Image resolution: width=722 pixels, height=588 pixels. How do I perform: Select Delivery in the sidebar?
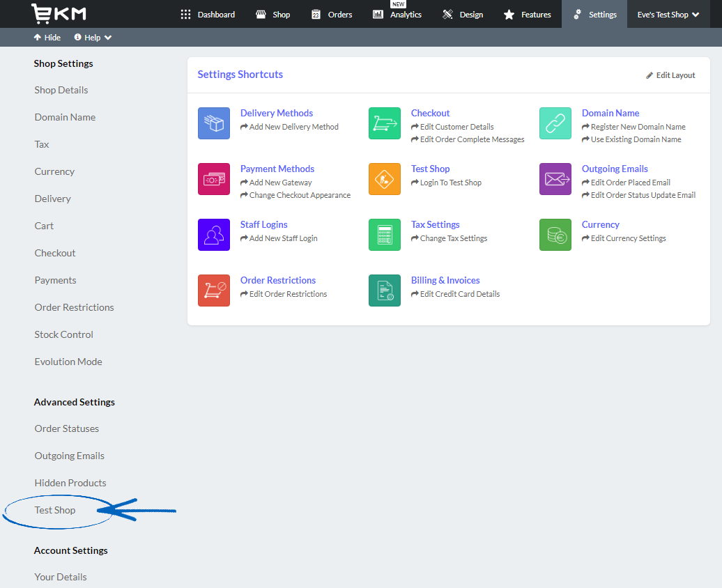click(x=52, y=199)
